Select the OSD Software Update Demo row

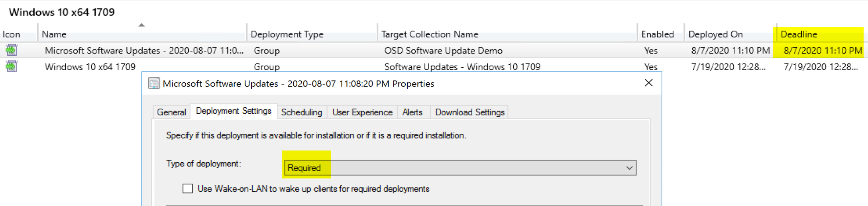coord(443,51)
